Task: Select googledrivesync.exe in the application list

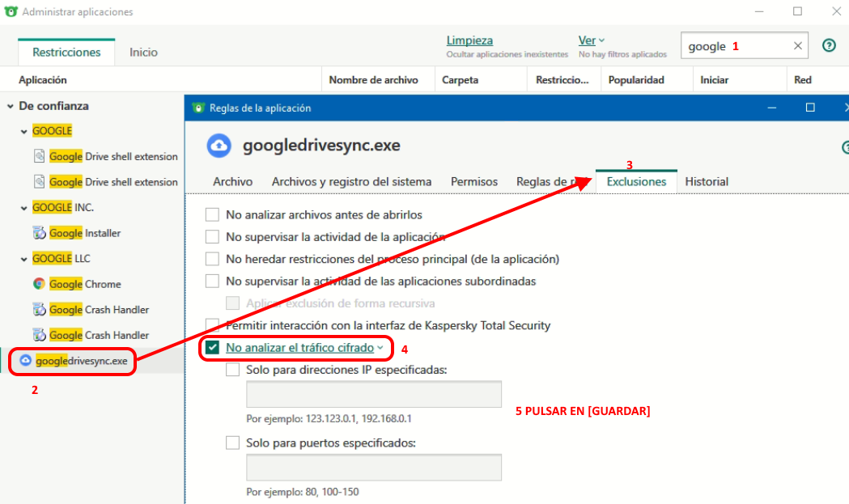Action: 81,361
